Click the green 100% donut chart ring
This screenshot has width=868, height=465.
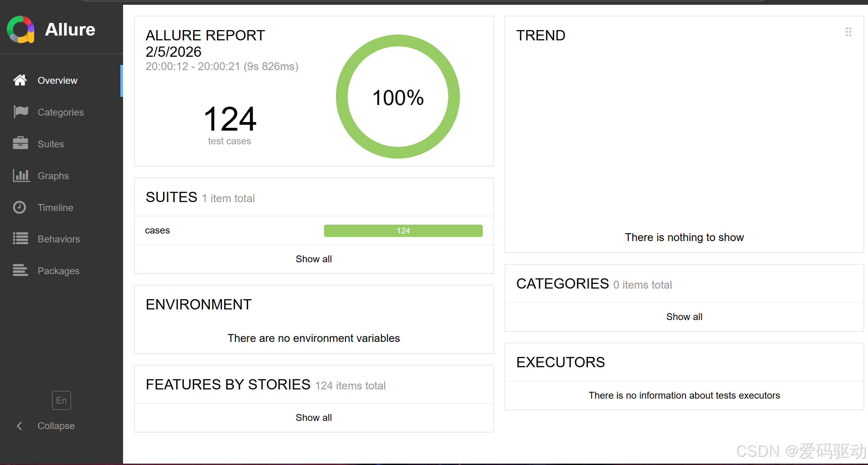coord(398,40)
